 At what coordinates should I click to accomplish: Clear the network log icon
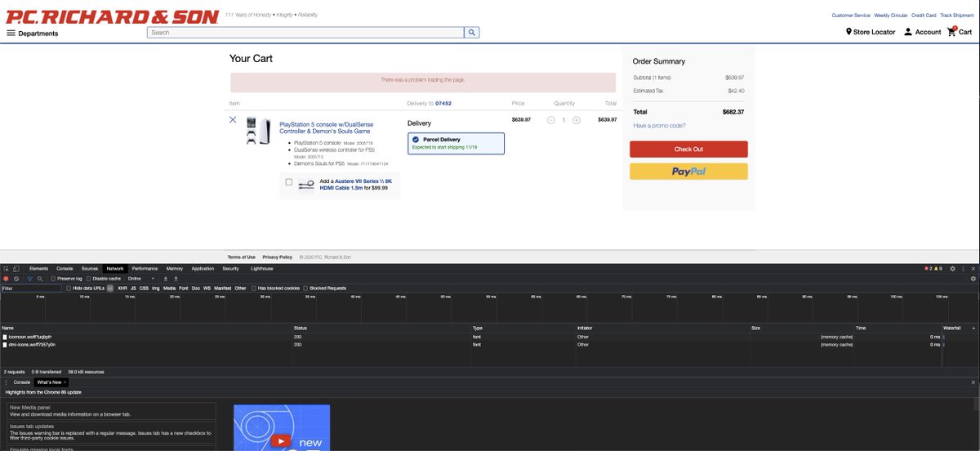(16, 279)
